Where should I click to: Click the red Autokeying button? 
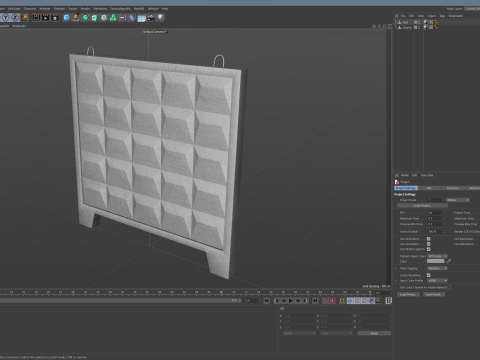332,301
